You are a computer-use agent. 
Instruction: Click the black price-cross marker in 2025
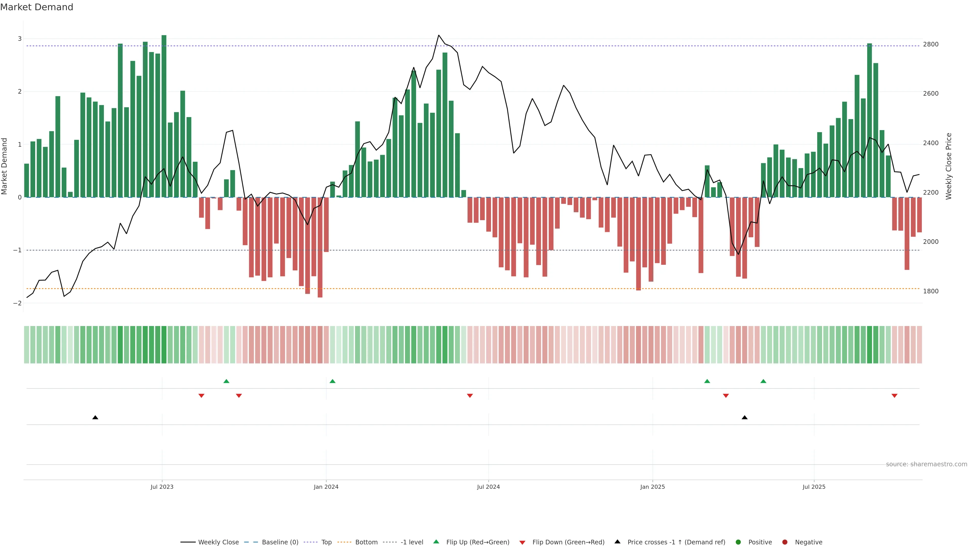744,418
